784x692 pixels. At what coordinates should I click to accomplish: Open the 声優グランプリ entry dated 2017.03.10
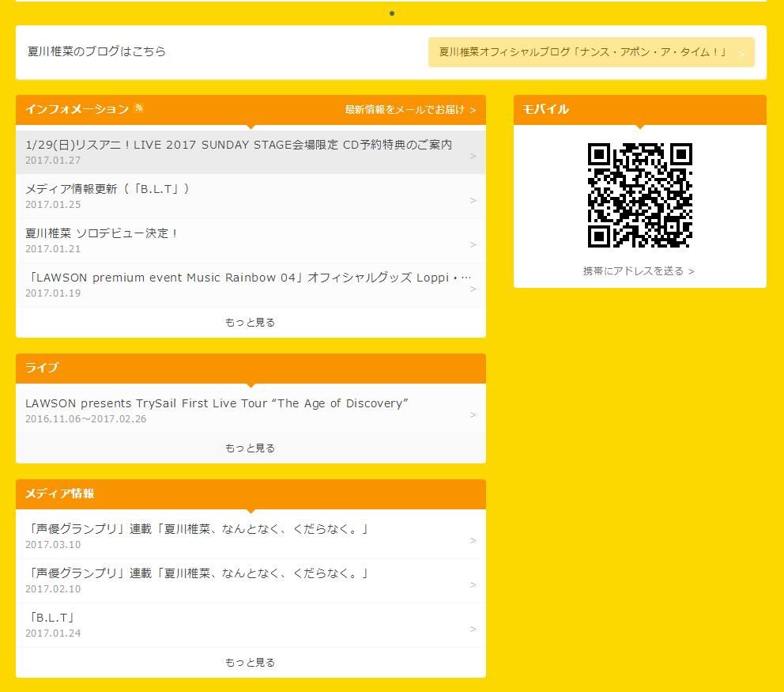[x=251, y=536]
